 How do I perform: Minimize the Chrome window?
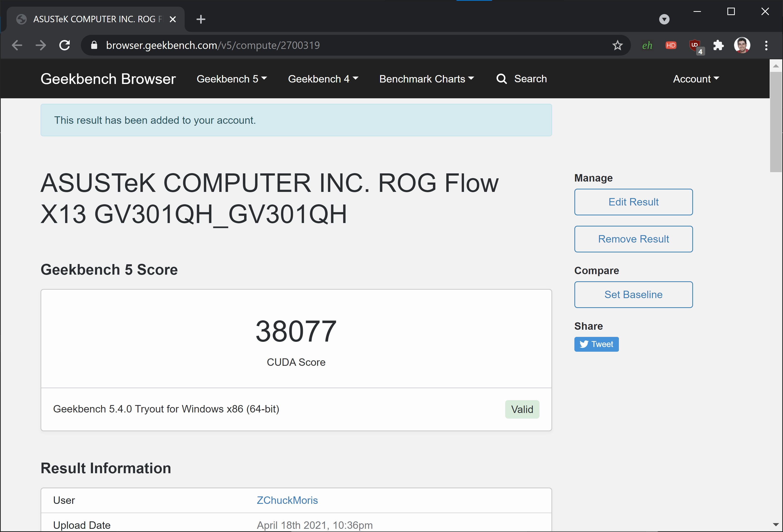(697, 11)
